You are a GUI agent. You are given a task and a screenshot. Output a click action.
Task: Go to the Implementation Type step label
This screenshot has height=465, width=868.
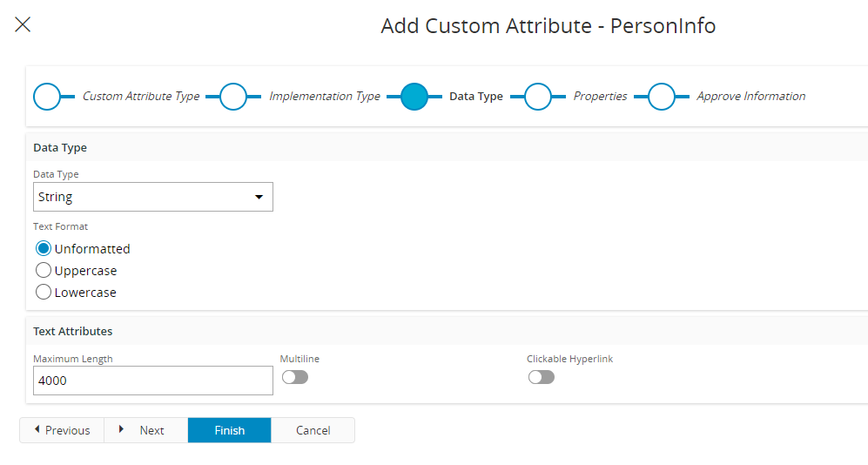(325, 97)
